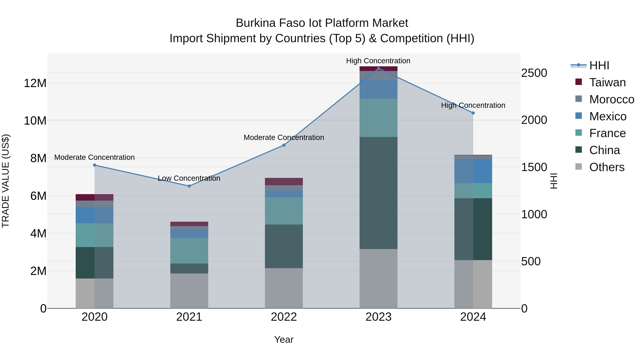This screenshot has width=644, height=362.
Task: Click the Others segment of the 2021 bar
Action: click(189, 291)
